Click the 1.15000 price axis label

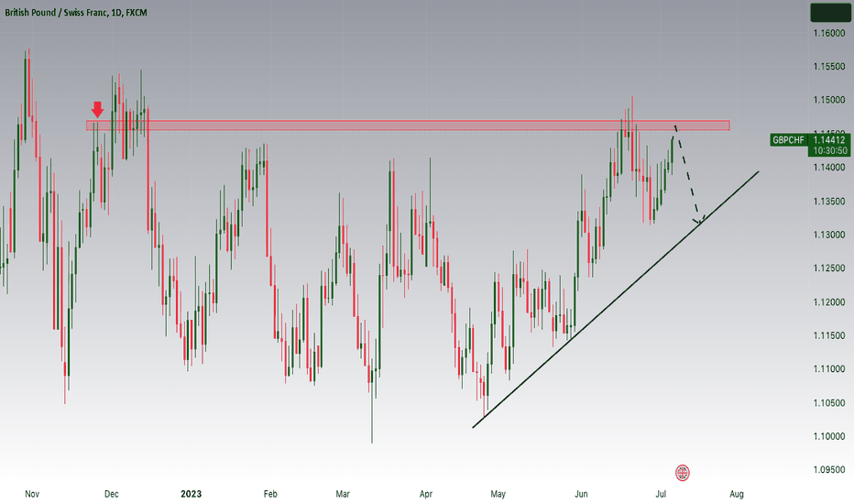829,100
